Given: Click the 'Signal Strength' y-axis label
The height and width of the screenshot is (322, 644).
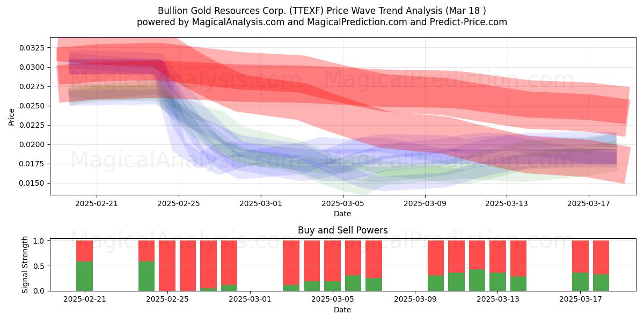Looking at the screenshot, I should tap(25, 266).
